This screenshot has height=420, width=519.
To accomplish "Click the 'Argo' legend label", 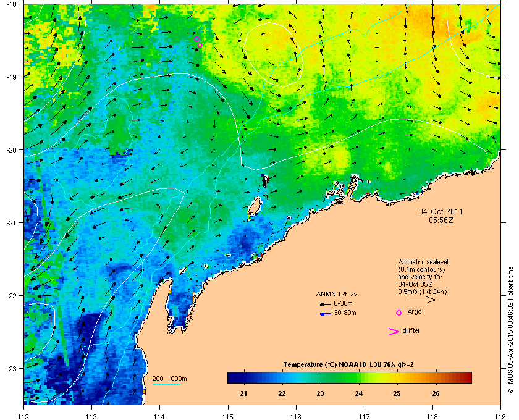I will [415, 312].
